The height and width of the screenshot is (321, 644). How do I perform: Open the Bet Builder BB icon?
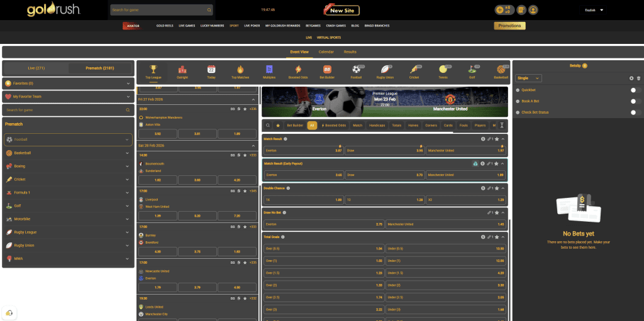pos(327,69)
